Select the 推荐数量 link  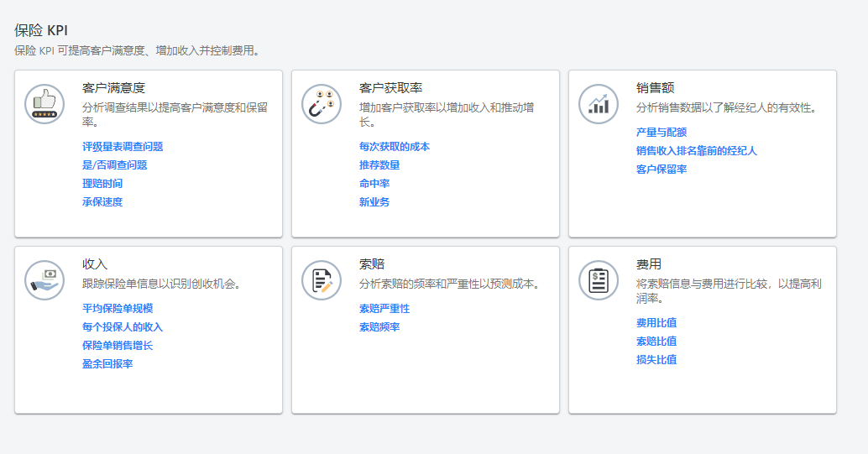[379, 165]
